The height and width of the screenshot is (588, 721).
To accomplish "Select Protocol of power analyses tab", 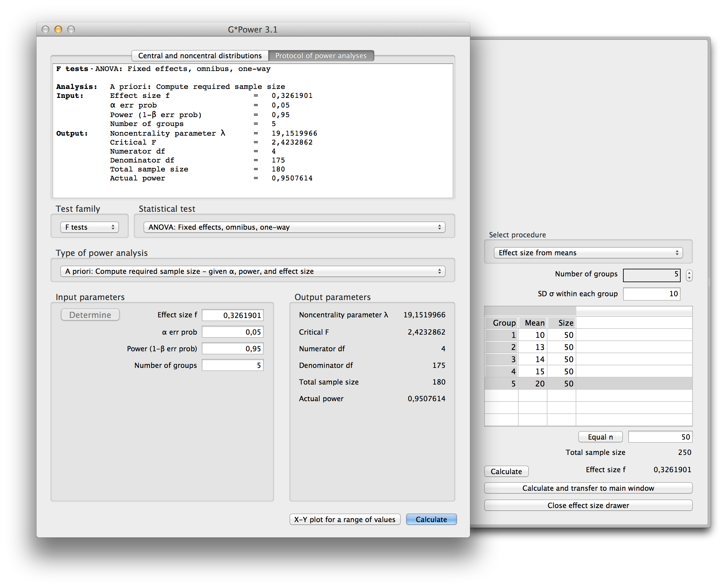I will click(x=321, y=56).
